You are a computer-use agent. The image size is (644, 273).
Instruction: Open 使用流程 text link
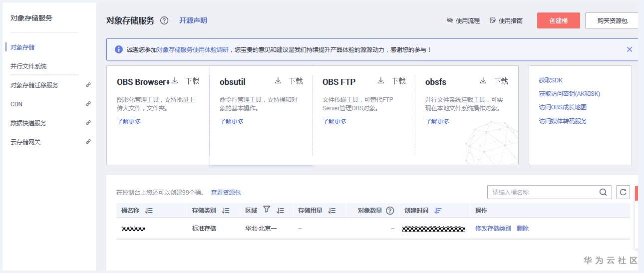[468, 20]
